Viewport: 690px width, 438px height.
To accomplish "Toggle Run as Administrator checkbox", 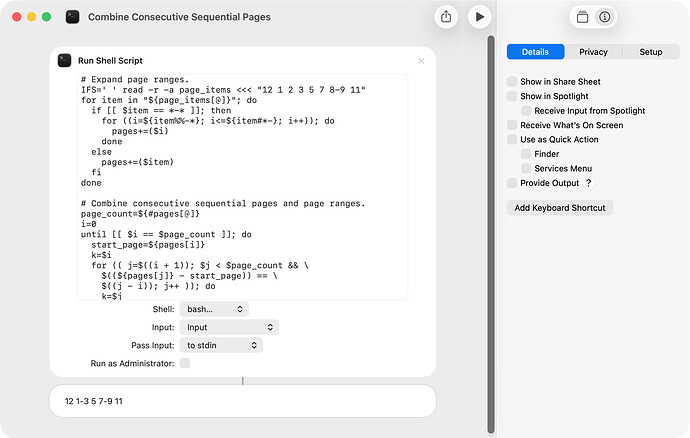I will (185, 363).
